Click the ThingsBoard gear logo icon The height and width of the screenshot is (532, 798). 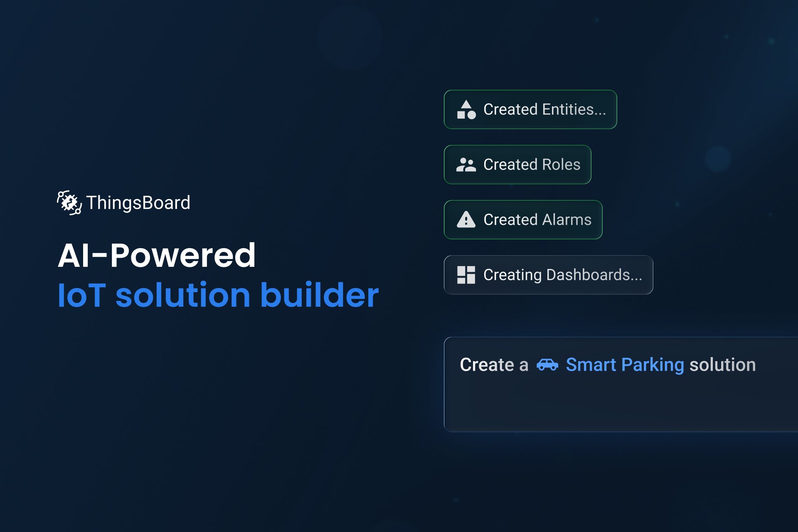69,203
